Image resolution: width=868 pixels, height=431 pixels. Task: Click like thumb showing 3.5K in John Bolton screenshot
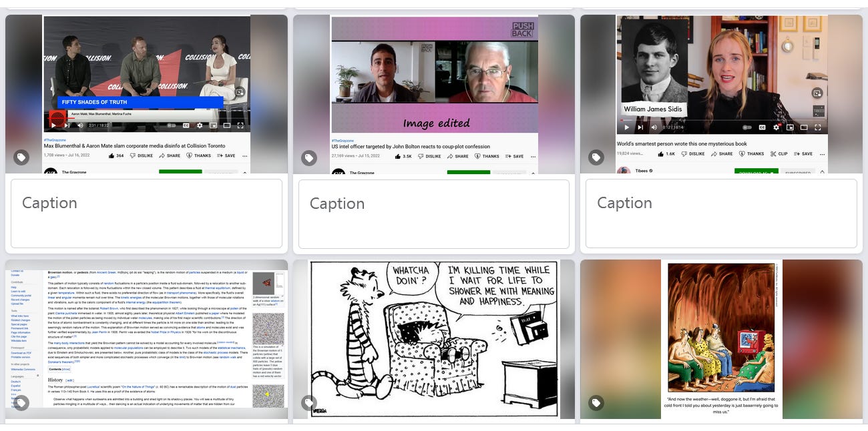coord(404,156)
